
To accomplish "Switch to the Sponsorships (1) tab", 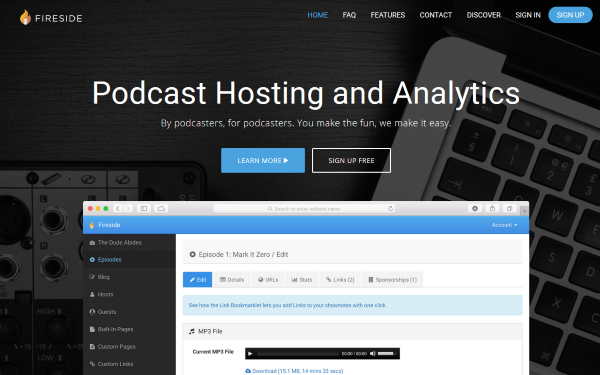I will click(x=392, y=280).
